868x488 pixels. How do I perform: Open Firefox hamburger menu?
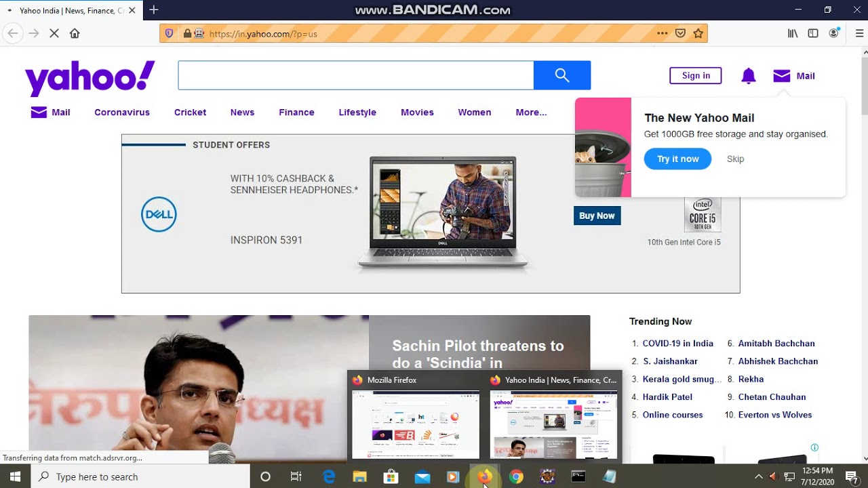click(x=860, y=33)
